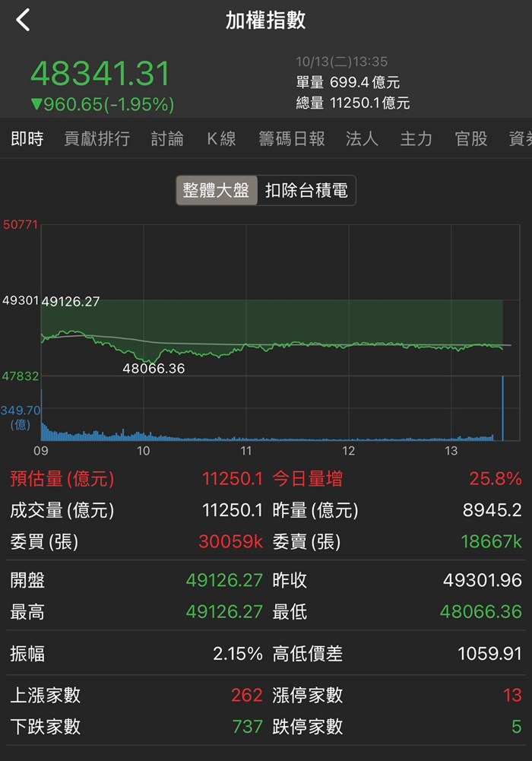The image size is (532, 761).
Task: Tap the tall closing volume bar
Action: pos(503,407)
